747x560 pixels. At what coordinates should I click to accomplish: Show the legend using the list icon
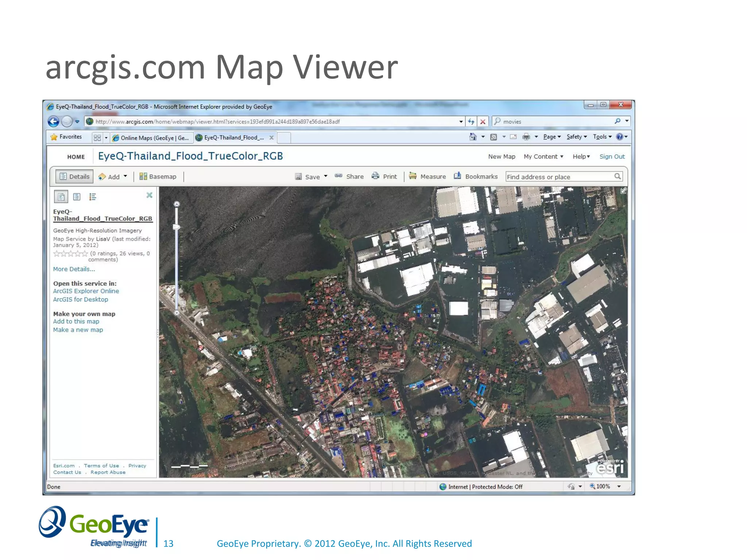coord(93,197)
